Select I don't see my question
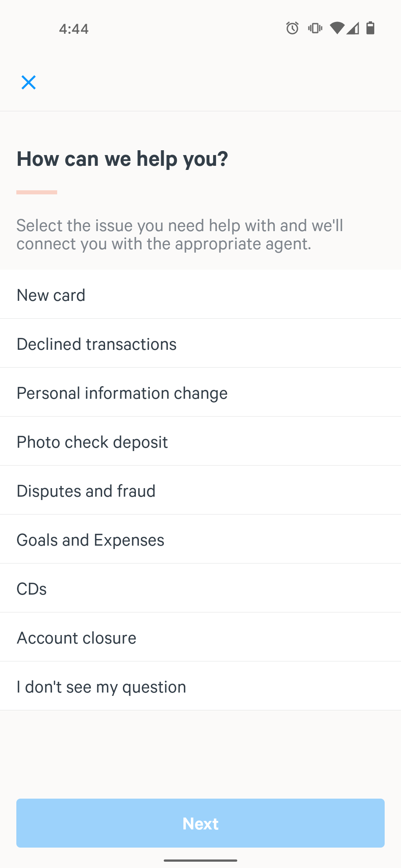Screen dimensions: 401x868 [200, 686]
